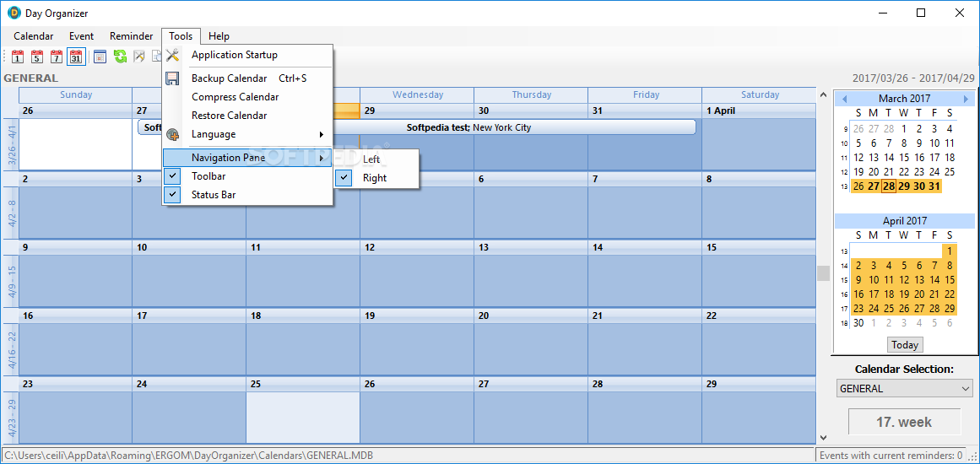Viewport: 980px width, 464px height.
Task: Click the Friday column header
Action: coord(646,95)
